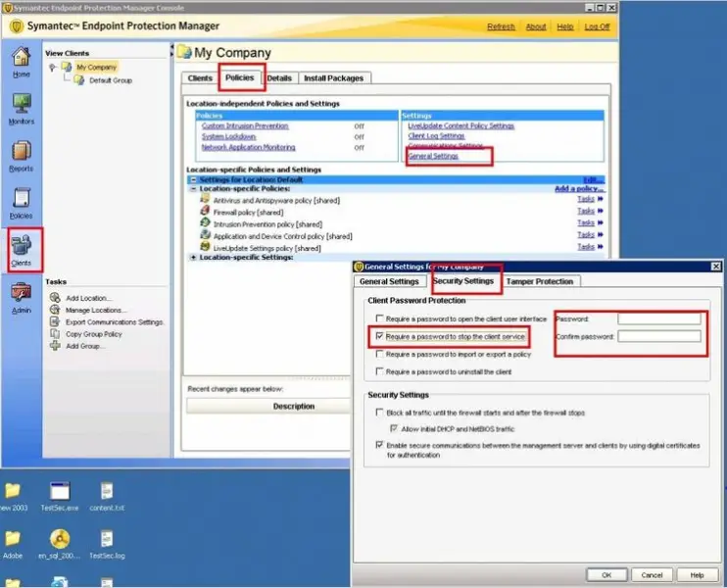Open the new 2003 desktop folder
The height and width of the screenshot is (588, 727).
(13, 491)
